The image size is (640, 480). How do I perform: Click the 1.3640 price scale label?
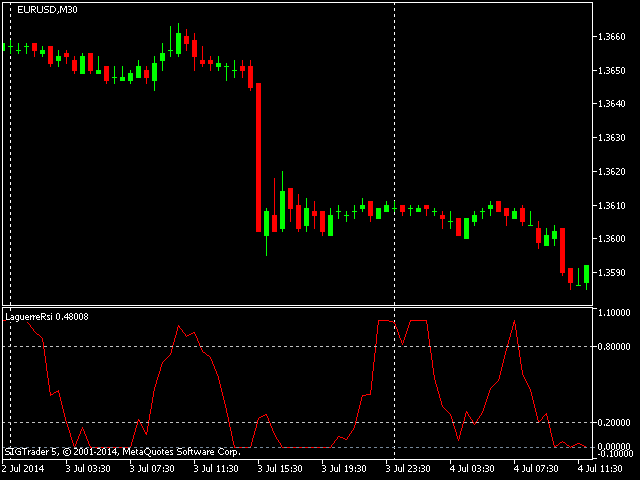[611, 104]
